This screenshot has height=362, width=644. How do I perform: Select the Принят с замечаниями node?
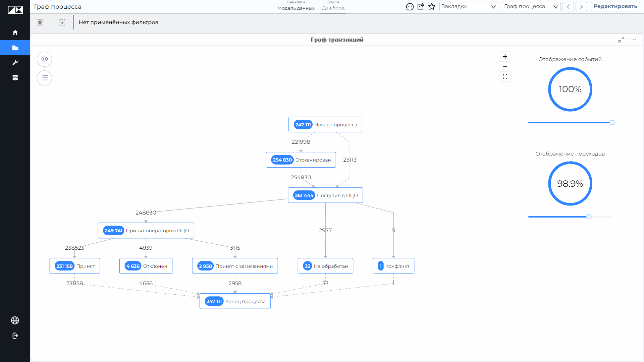(x=235, y=266)
